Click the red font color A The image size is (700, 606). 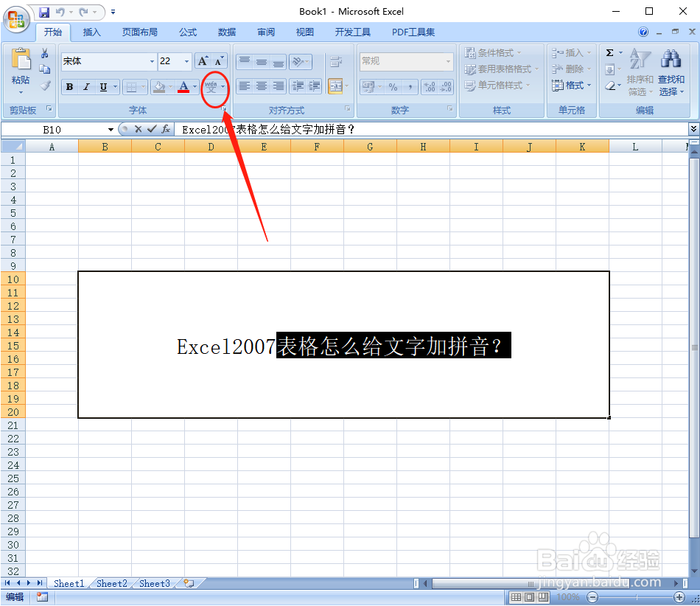click(183, 87)
